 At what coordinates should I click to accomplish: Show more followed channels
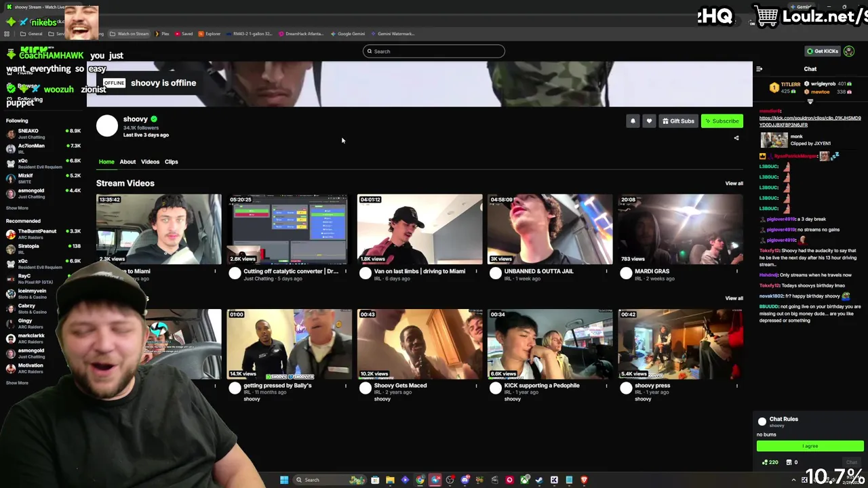(x=18, y=208)
